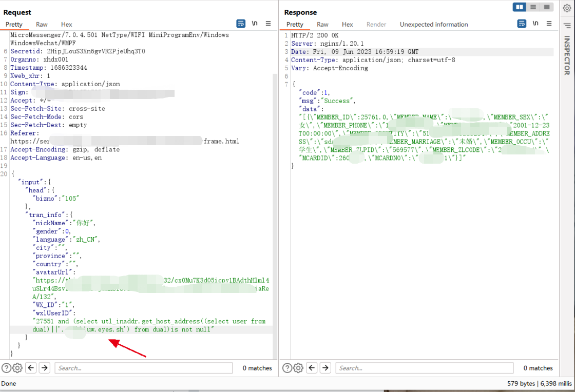Screen dimensions: 575x392
Task: Go to next match in Response search
Action: click(325, 367)
